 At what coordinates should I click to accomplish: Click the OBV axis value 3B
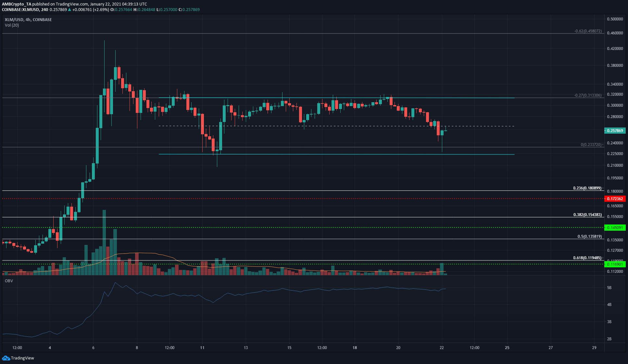(x=609, y=322)
